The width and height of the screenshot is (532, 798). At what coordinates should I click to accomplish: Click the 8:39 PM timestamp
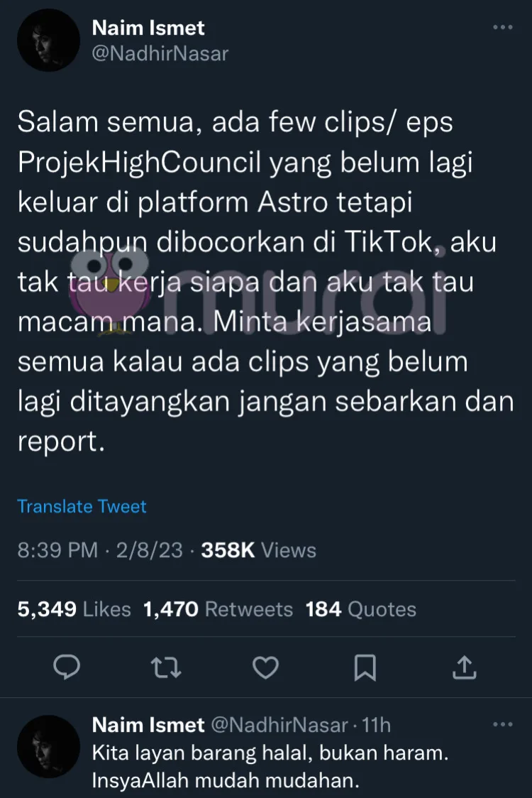(57, 550)
